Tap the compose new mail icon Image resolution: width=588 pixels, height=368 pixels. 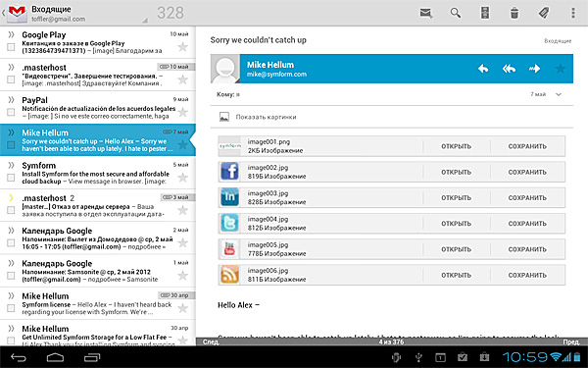[x=425, y=13]
